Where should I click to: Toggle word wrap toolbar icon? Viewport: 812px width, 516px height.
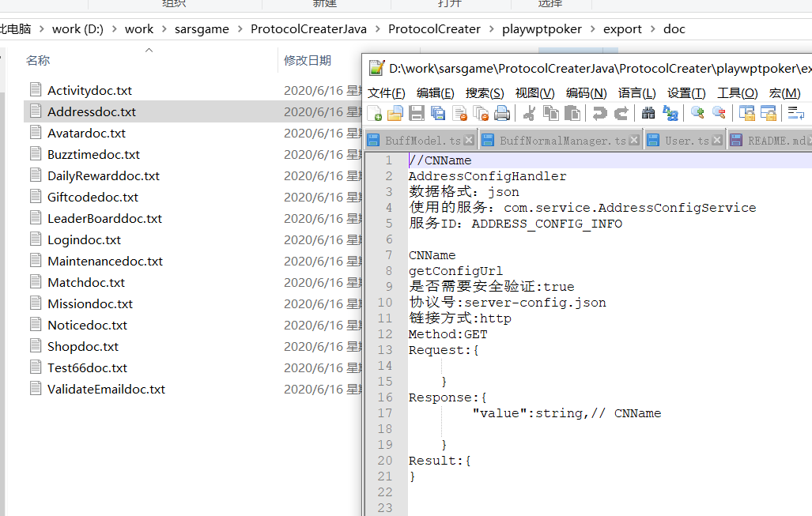[x=795, y=113]
